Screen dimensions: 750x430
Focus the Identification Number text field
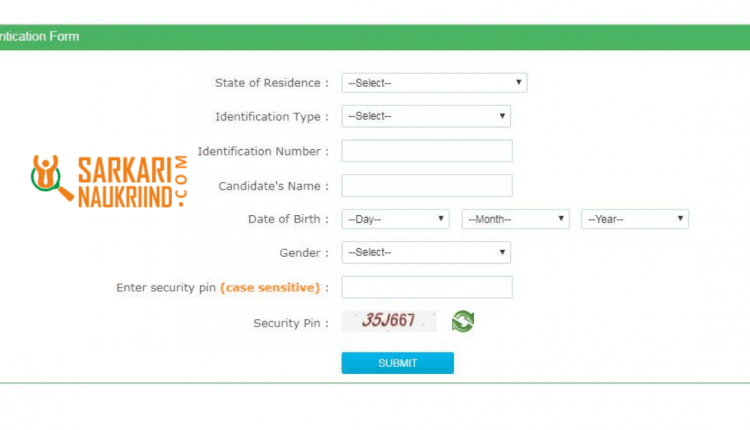(x=427, y=151)
